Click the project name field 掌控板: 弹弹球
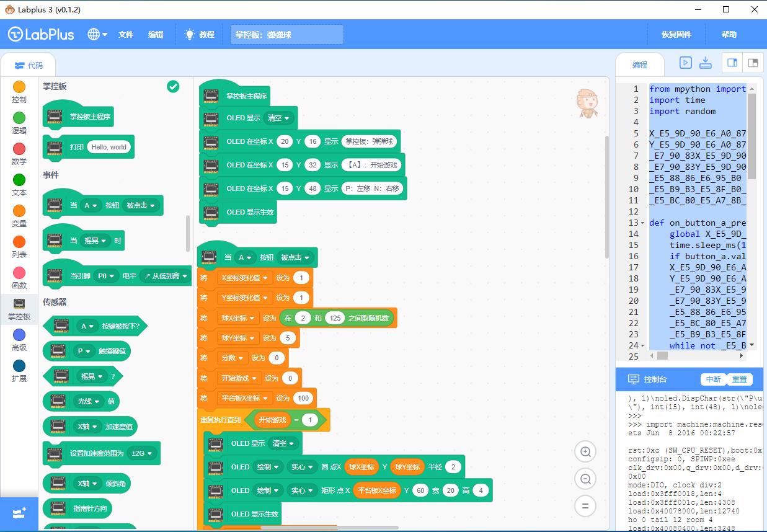The image size is (767, 532). click(287, 35)
